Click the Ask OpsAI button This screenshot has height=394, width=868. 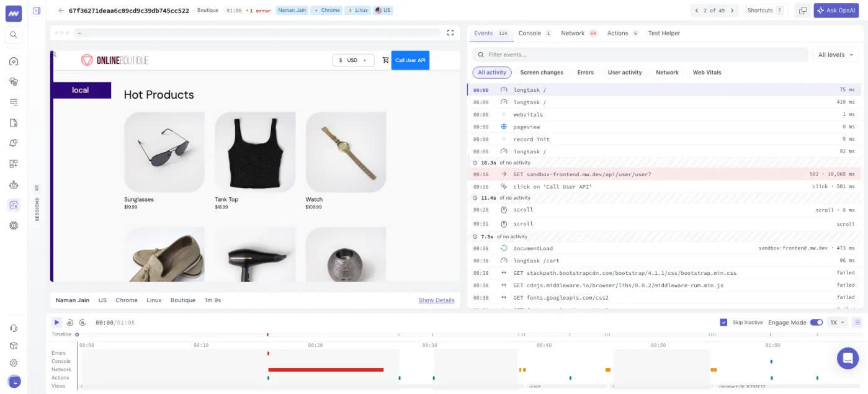click(x=836, y=11)
